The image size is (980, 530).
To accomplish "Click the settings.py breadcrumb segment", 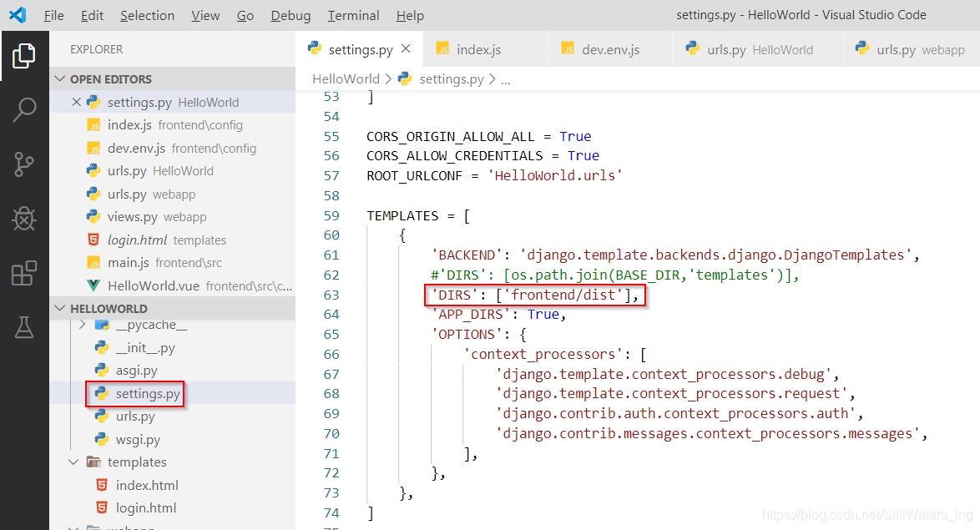I will coord(452,78).
